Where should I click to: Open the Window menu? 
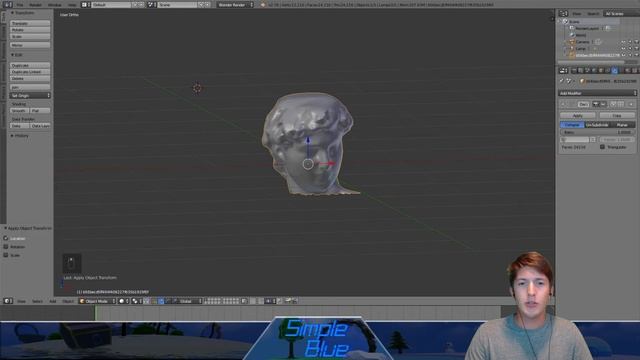55,5
